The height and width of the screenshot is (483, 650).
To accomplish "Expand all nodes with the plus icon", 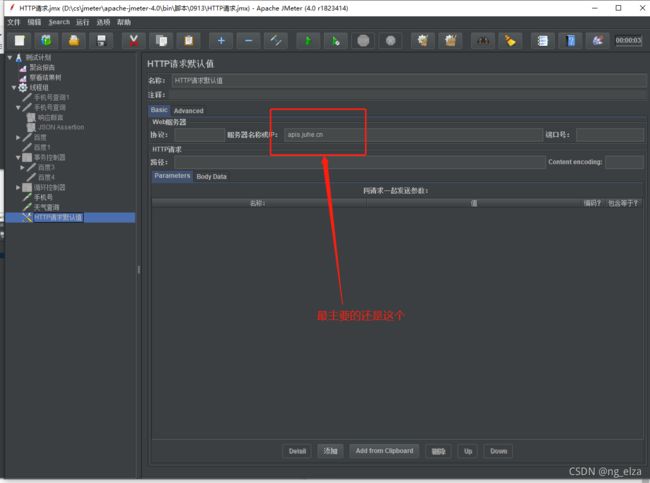I will tap(221, 41).
